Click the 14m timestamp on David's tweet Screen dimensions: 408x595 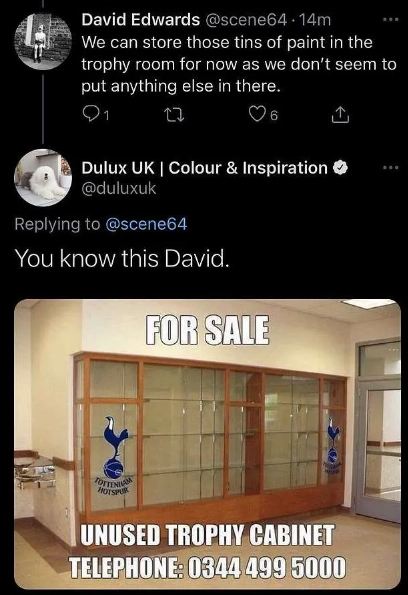315,20
